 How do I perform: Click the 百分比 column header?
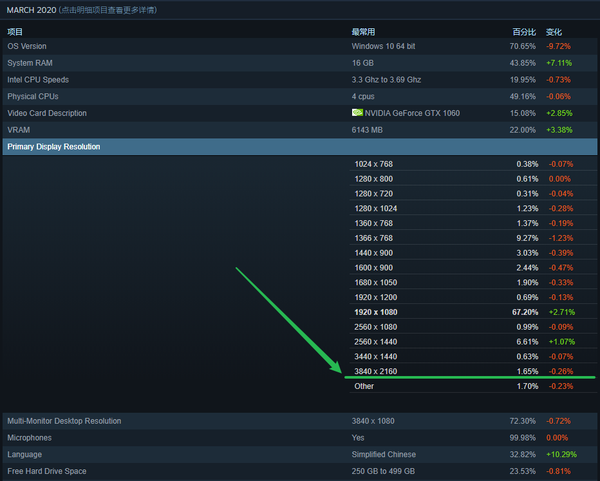tap(524, 32)
